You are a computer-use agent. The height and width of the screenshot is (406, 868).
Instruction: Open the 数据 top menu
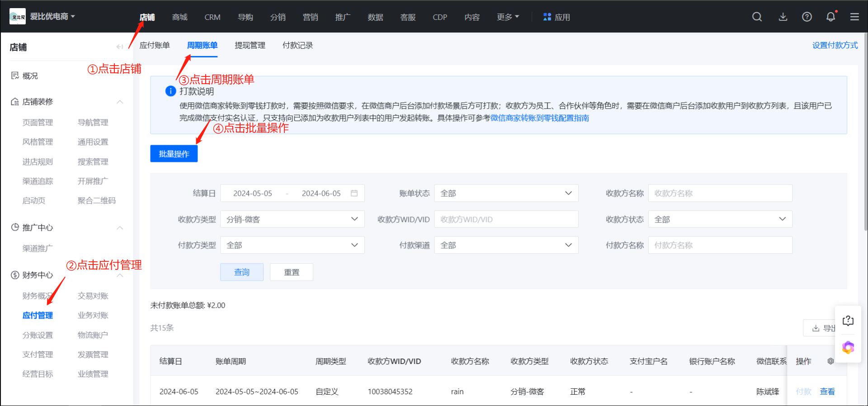375,17
